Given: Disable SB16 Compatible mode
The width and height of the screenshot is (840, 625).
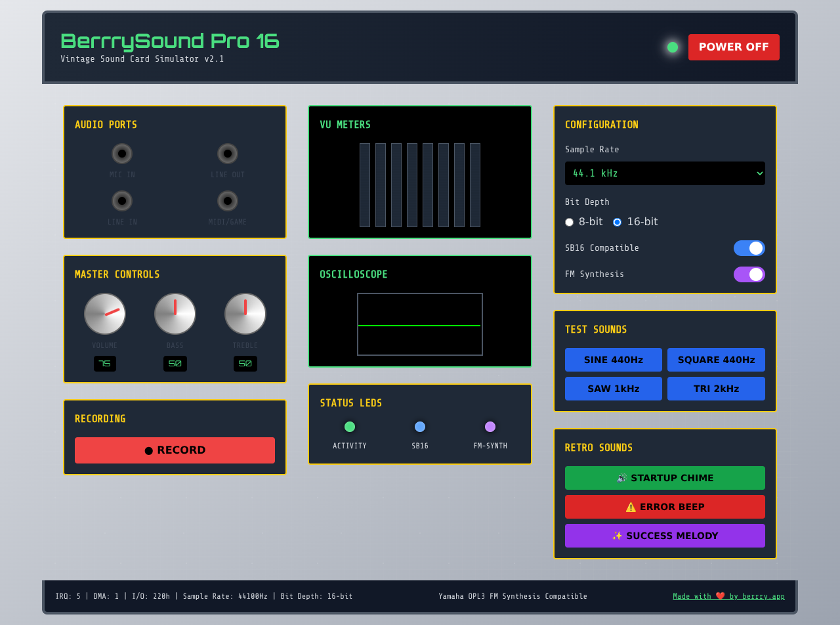Looking at the screenshot, I should click(749, 248).
